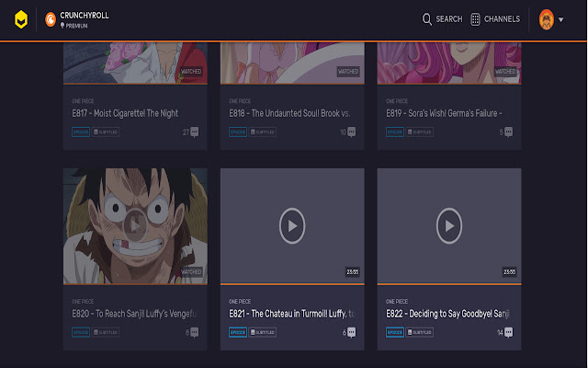Click the PREMIUM label under Crunchyroll
The width and height of the screenshot is (588, 368).
click(76, 26)
